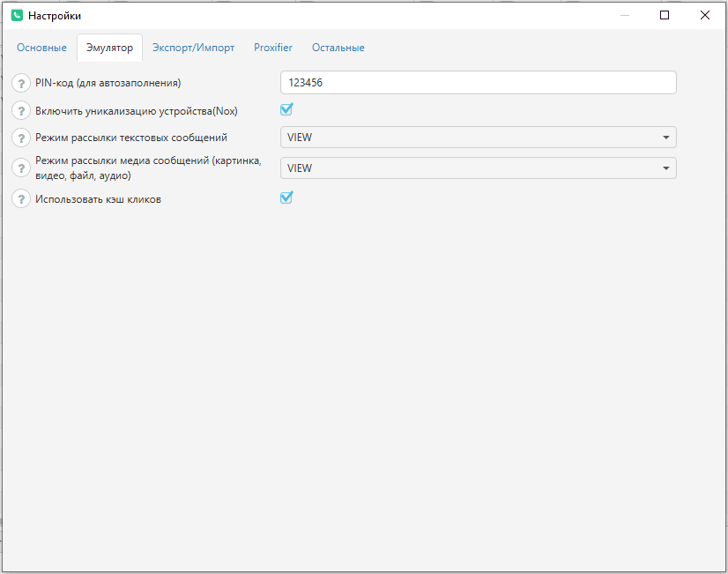
Task: Select the Эмулятор tab
Action: [x=109, y=48]
